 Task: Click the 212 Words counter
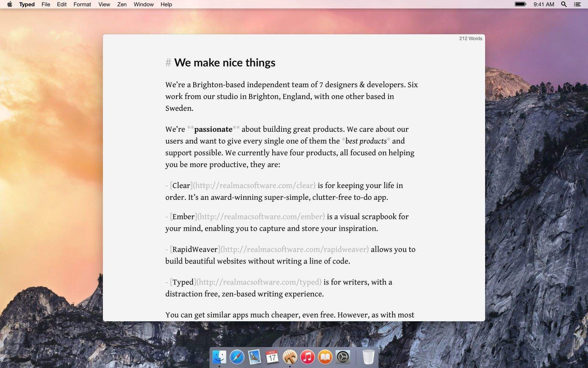(x=470, y=39)
